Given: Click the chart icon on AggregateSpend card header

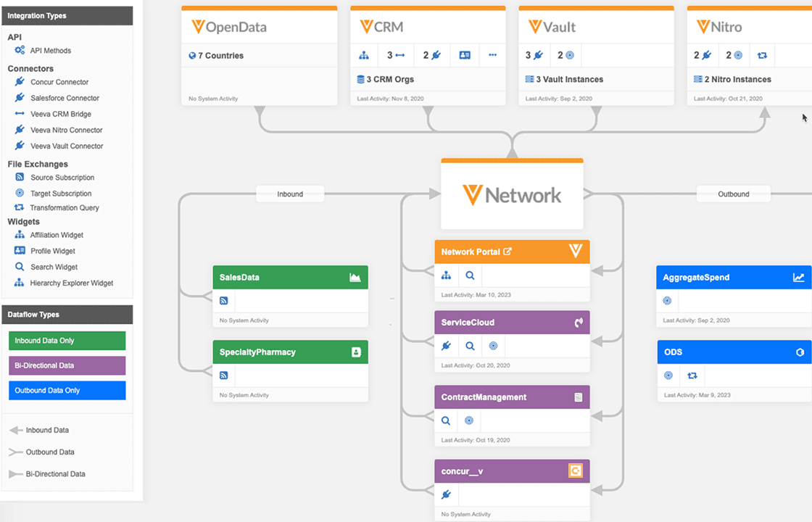Looking at the screenshot, I should point(797,277).
